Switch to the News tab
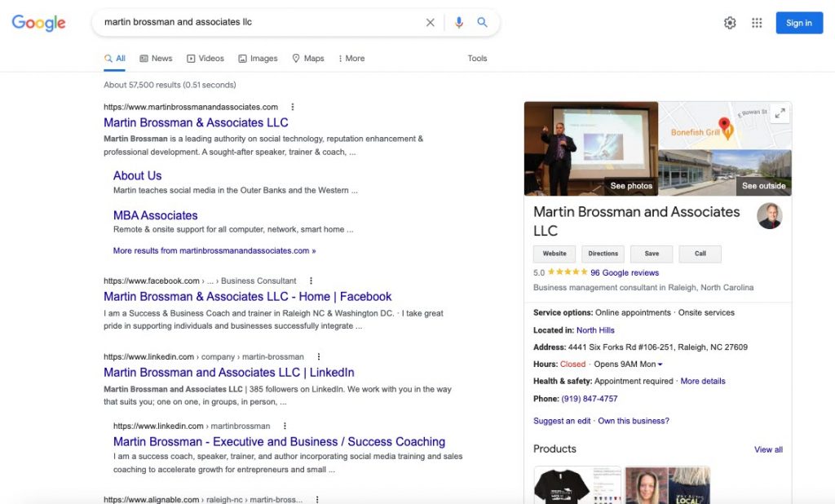835x504 pixels. click(156, 59)
